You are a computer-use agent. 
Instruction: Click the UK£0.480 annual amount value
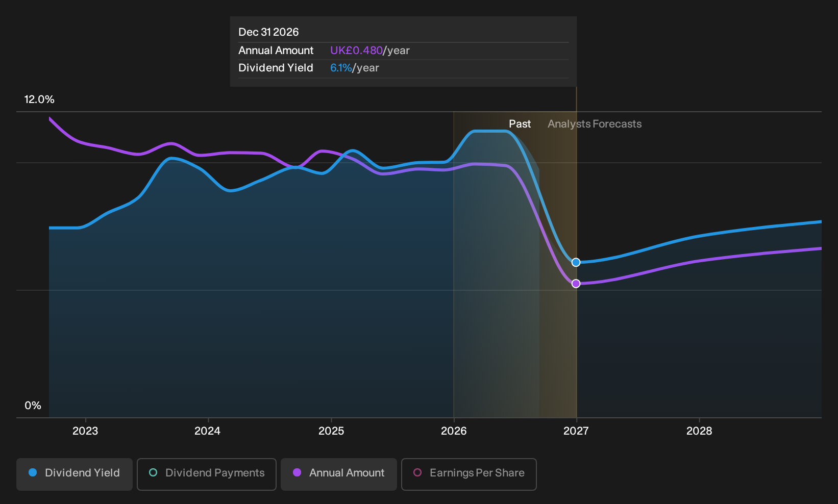[356, 51]
